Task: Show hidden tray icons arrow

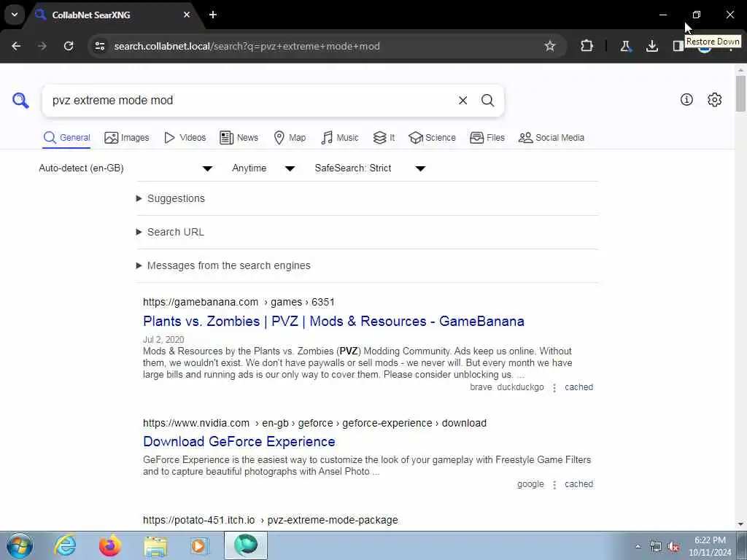Action: pos(638,547)
